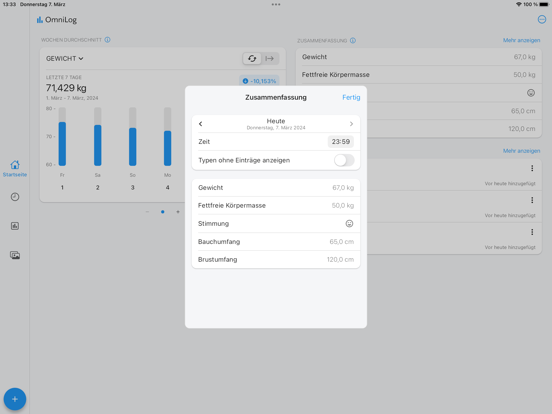Open the Gewicht row in summary dialog
Viewport: 552px width, 414px height.
click(276, 188)
